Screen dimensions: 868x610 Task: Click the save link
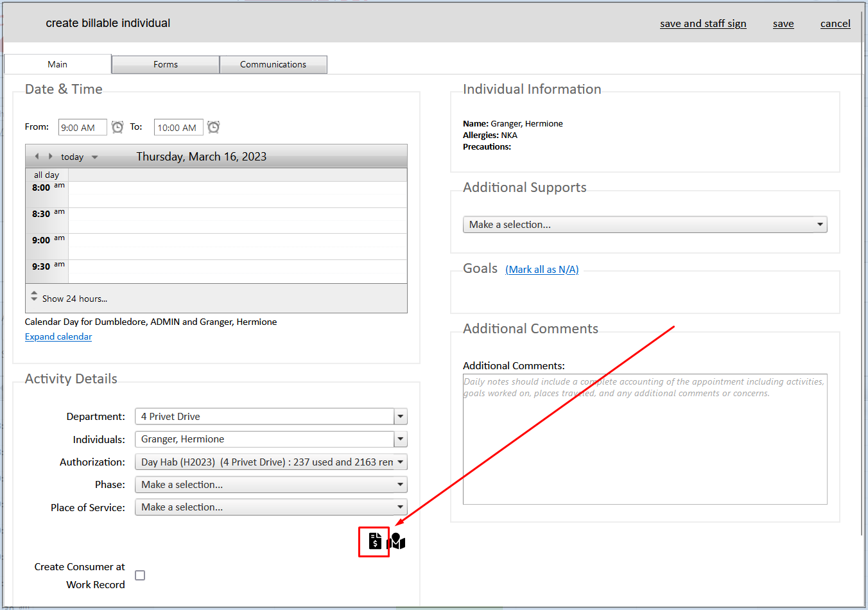(x=783, y=24)
